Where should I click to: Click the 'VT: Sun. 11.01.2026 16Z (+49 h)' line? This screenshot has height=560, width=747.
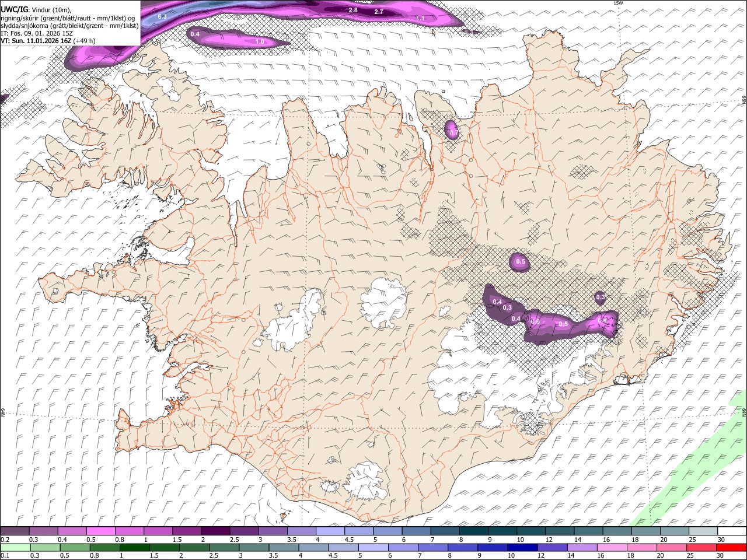[48, 41]
